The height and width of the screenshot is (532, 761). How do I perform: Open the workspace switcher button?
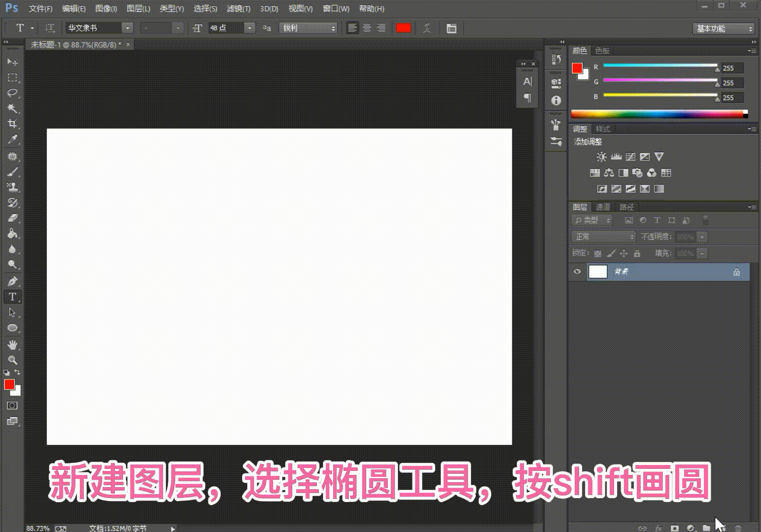click(723, 29)
